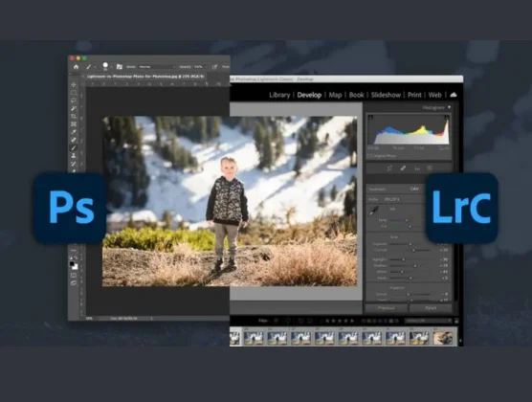
Task: Collapse the Histogram panel triangle
Action: click(x=449, y=107)
